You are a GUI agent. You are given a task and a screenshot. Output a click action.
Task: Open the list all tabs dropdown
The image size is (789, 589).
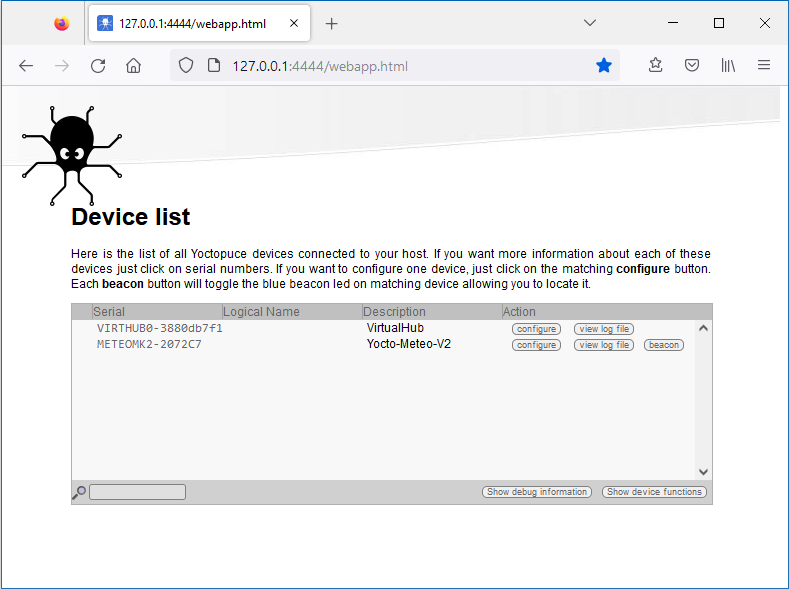click(x=590, y=23)
